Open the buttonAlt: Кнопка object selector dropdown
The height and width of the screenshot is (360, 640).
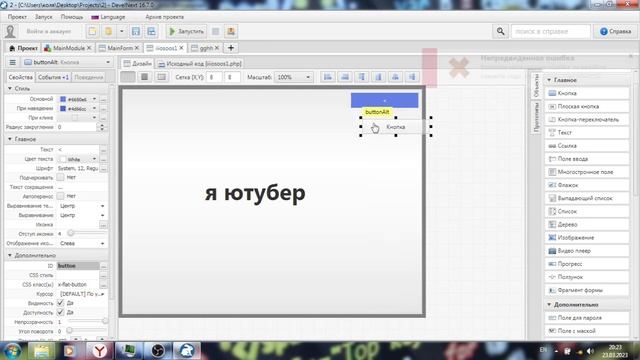coord(67,62)
